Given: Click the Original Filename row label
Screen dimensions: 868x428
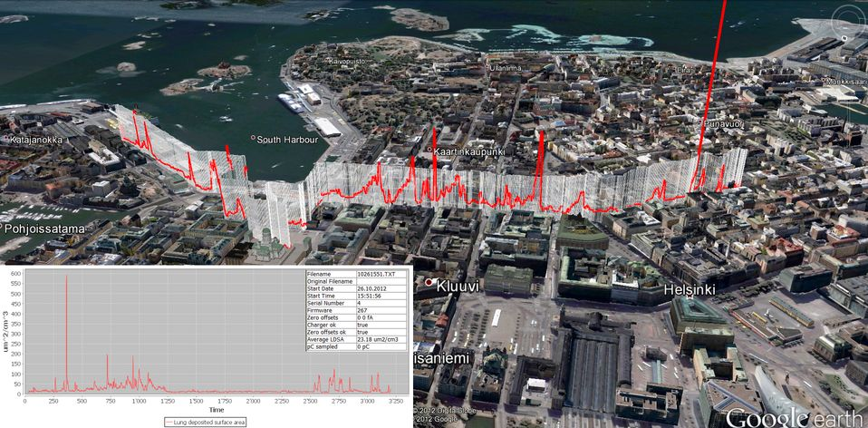Looking at the screenshot, I should click(330, 281).
